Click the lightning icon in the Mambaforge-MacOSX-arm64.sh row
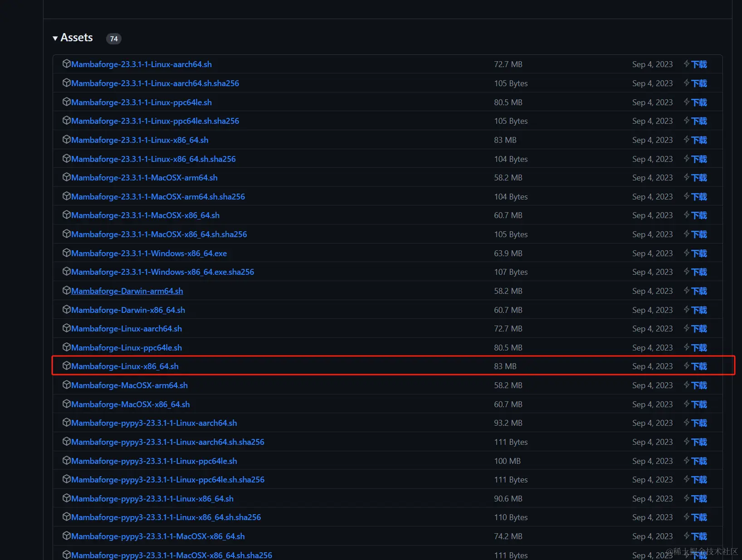 click(x=687, y=385)
